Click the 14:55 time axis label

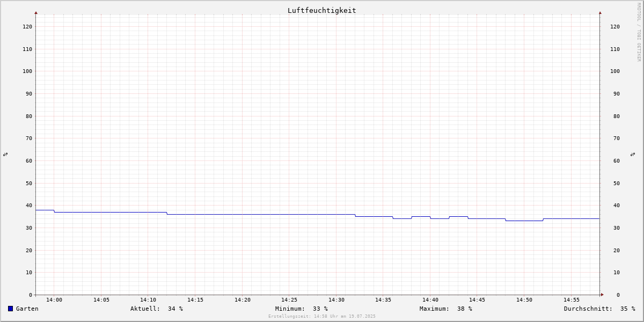(572, 300)
